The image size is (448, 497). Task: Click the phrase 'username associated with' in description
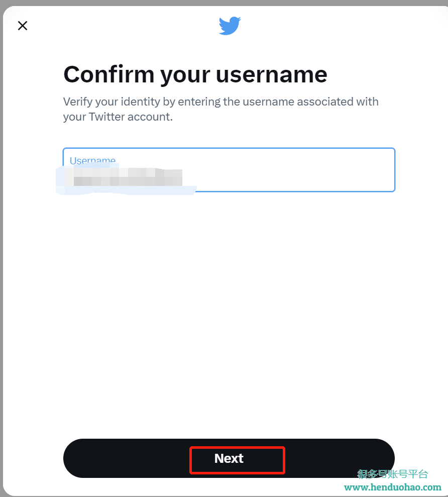[310, 102]
